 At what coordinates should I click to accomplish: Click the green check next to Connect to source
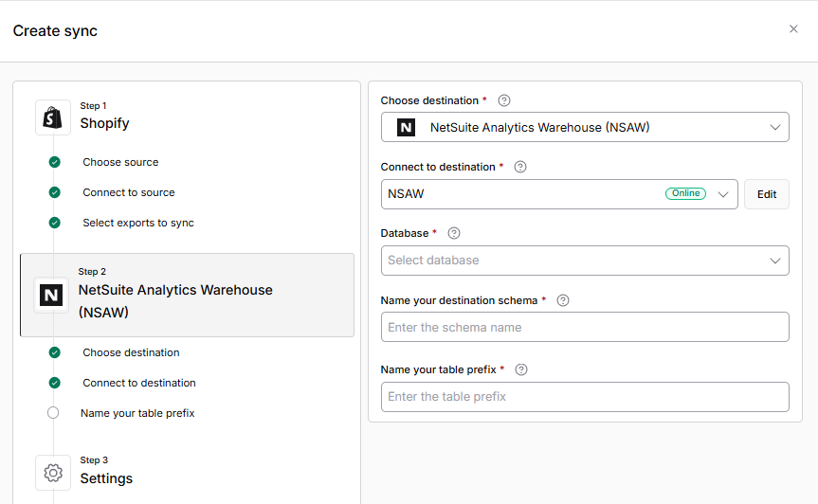(54, 192)
